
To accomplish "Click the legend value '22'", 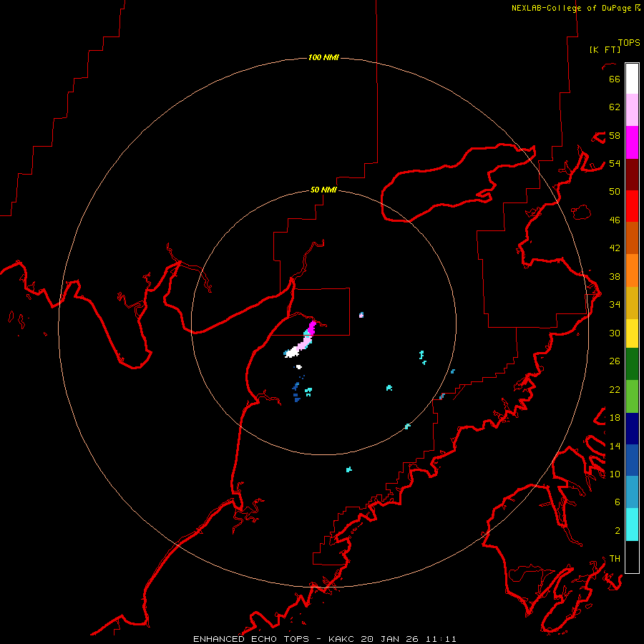I will point(615,390).
